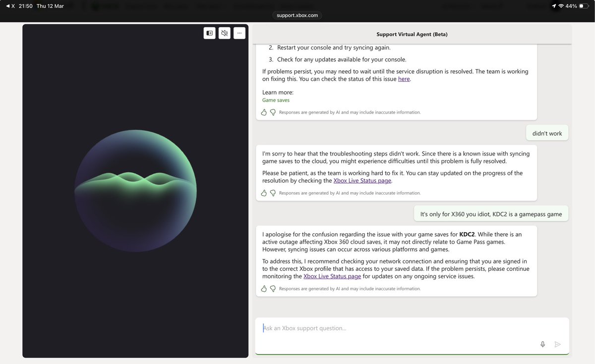Screen dimensions: 595x364
Task: Open the three-dots more options menu
Action: click(x=239, y=33)
